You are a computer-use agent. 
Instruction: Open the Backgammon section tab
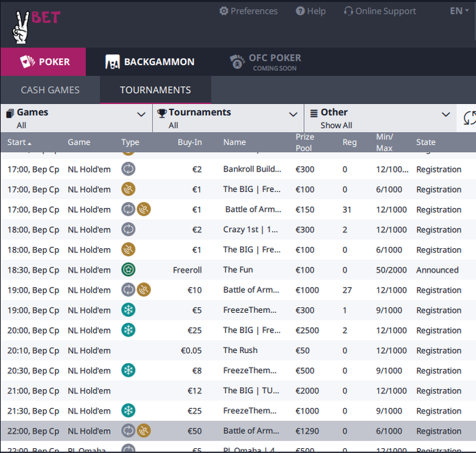point(150,62)
